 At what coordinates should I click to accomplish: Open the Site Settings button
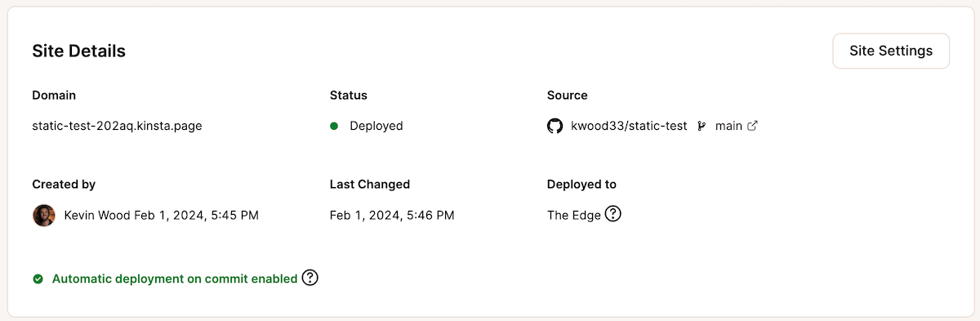point(891,51)
